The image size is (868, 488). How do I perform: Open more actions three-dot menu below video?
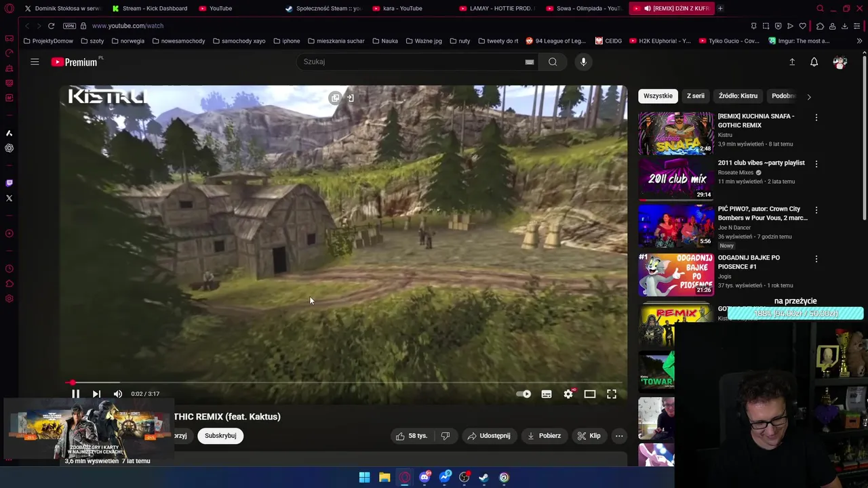[x=619, y=436]
